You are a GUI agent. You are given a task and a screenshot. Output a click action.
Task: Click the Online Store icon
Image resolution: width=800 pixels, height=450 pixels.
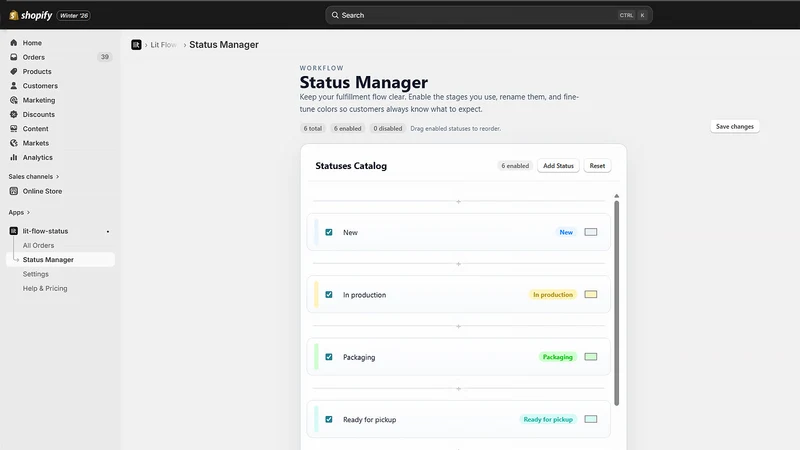14,191
